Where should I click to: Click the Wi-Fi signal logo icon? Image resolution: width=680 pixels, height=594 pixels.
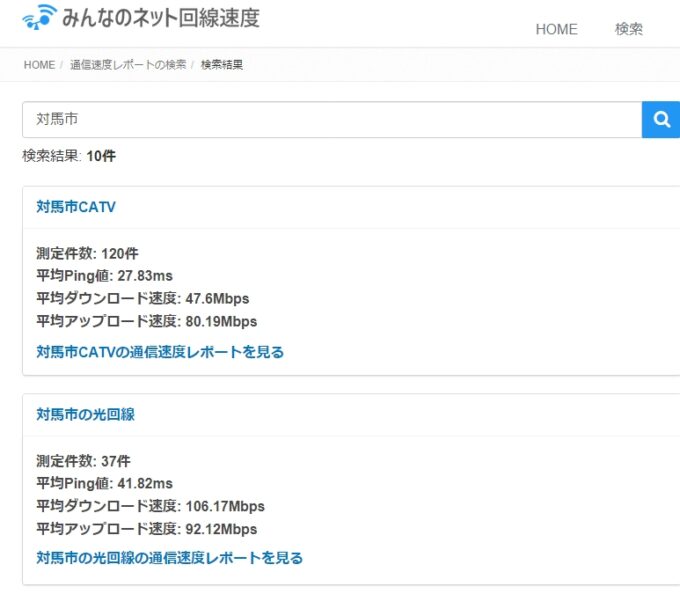[40, 18]
